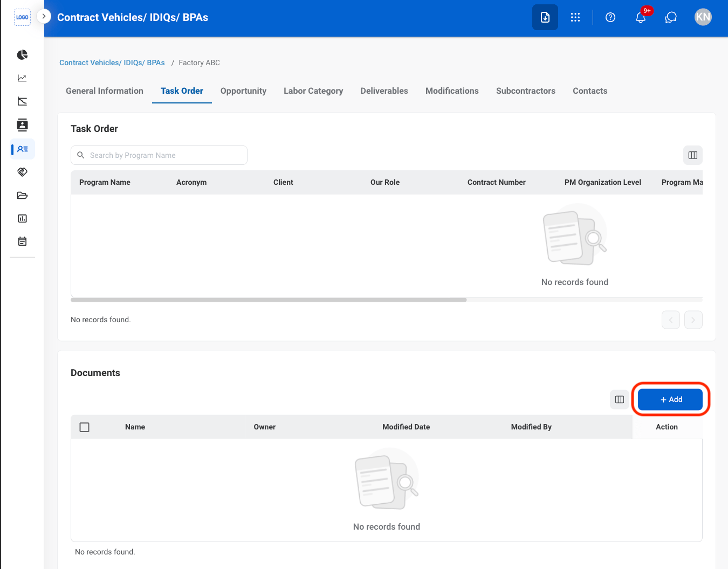
Task: Open the chat bubble icon
Action: coord(671,17)
